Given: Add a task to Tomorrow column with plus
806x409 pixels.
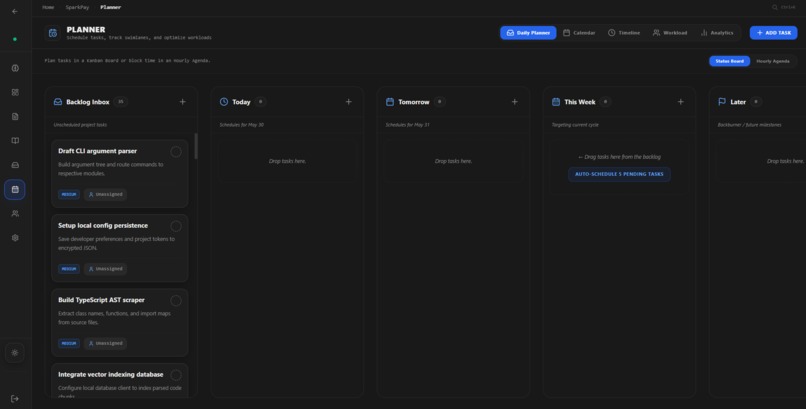Looking at the screenshot, I should [515, 102].
